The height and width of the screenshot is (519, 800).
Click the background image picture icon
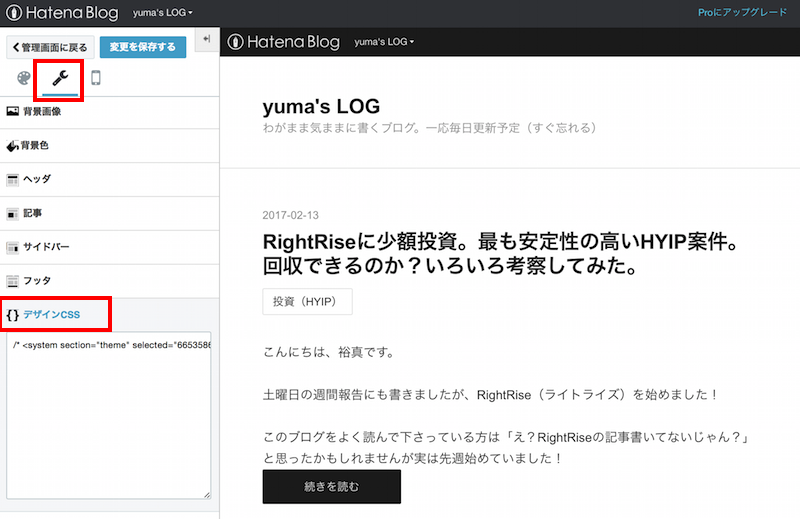(x=13, y=111)
